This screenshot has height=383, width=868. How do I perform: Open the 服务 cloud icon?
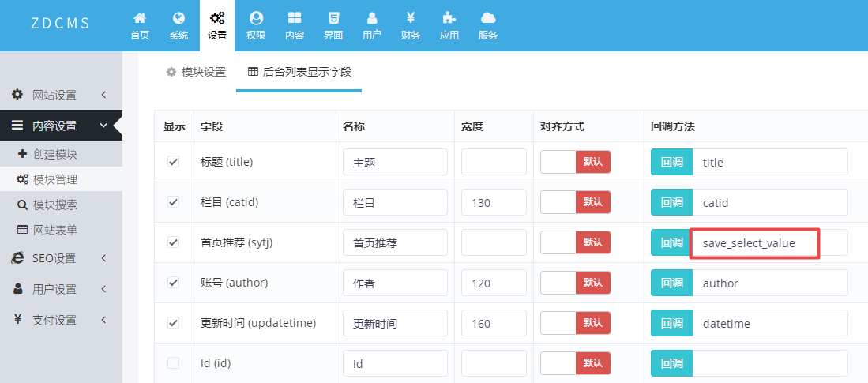tap(487, 18)
